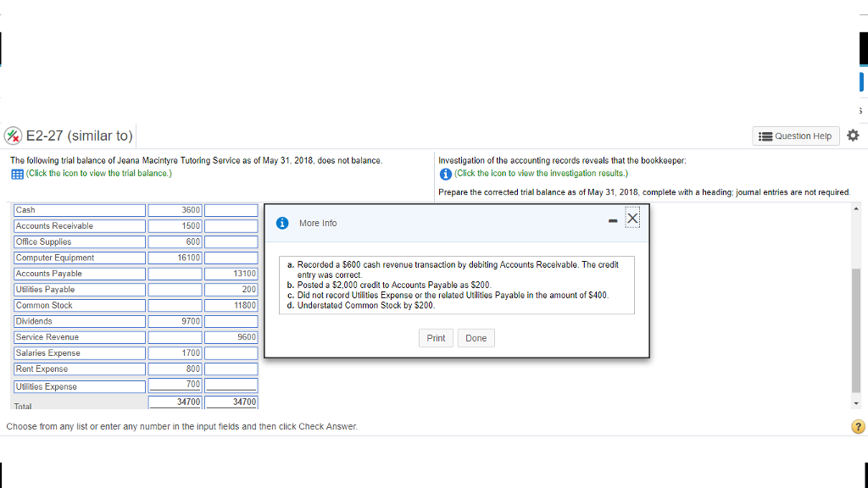Viewport: 868px width, 488px height.
Task: Select the Dividends credit input field
Action: pyautogui.click(x=231, y=322)
